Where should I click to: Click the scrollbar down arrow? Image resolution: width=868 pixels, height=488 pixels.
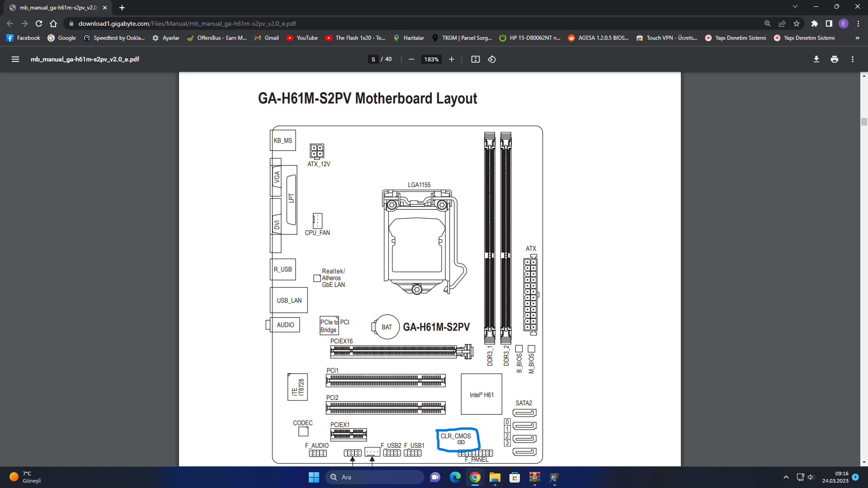(864, 462)
